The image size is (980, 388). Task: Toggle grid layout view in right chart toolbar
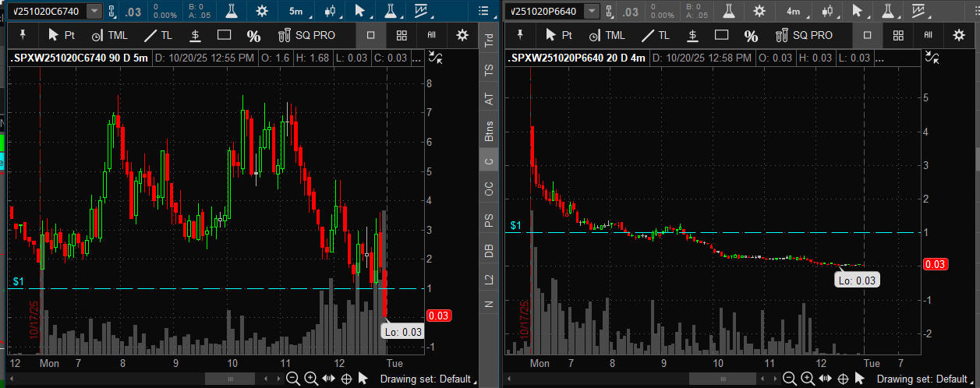(898, 35)
